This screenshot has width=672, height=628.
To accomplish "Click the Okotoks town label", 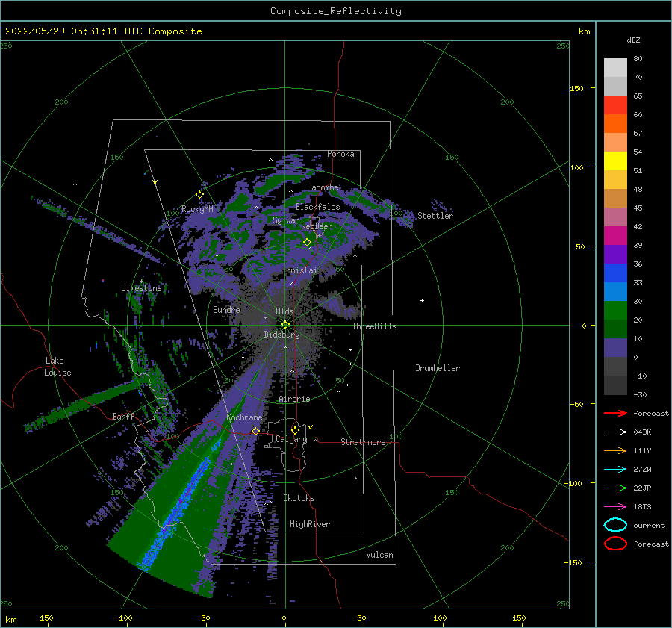I will point(299,498).
